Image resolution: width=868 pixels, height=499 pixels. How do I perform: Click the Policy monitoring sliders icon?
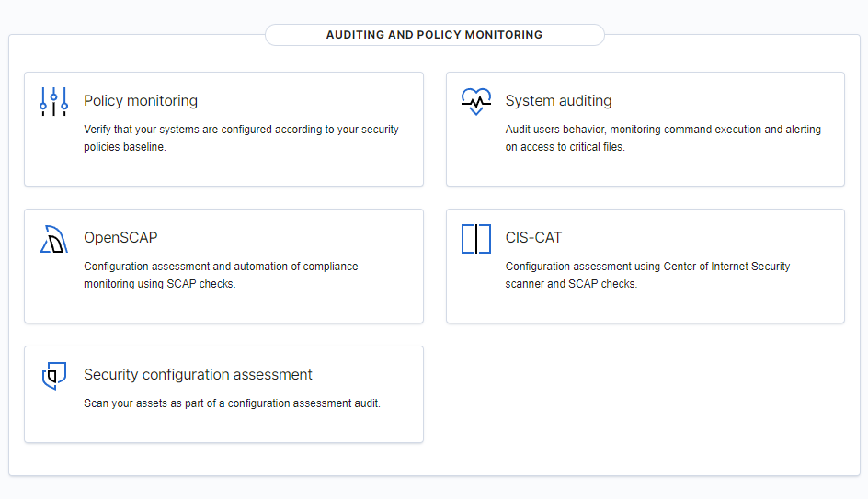53,101
